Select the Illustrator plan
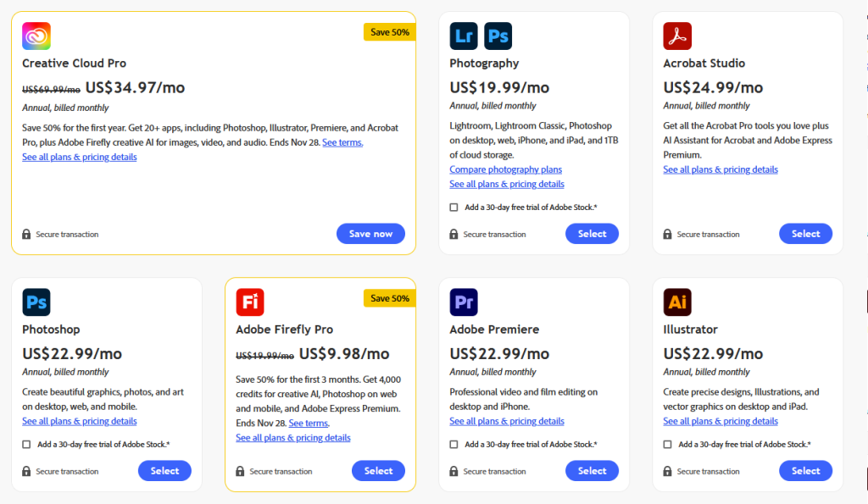The width and height of the screenshot is (868, 504). 805,471
